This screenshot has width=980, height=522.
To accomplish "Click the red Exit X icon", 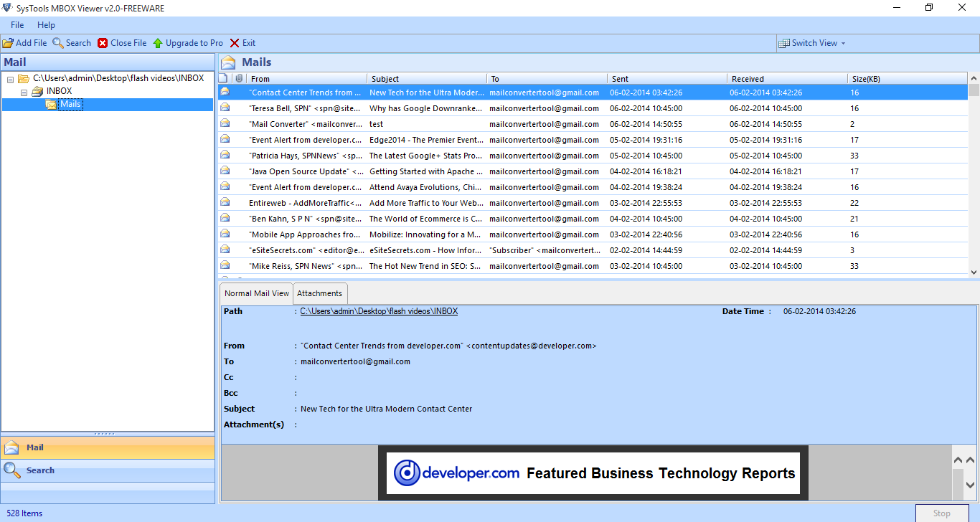I will pos(235,43).
